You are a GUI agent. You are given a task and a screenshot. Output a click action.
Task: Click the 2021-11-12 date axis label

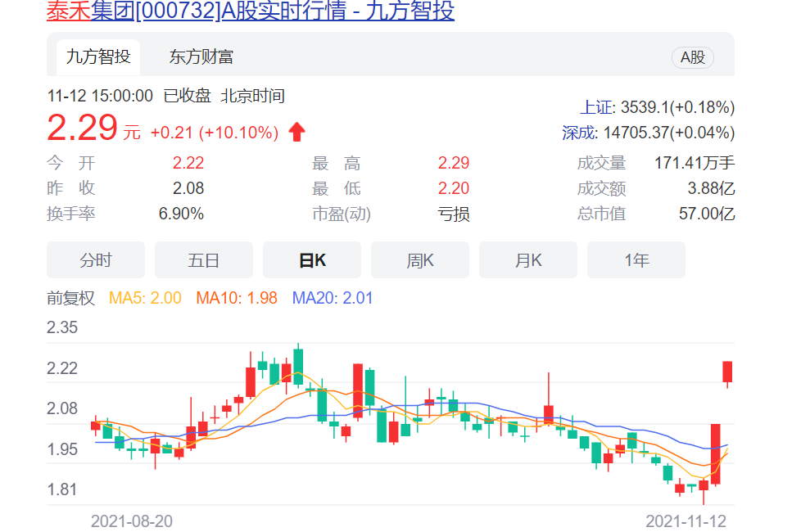(x=686, y=521)
